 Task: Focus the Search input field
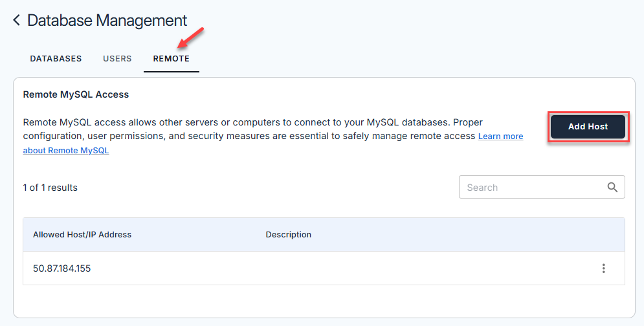(x=531, y=188)
